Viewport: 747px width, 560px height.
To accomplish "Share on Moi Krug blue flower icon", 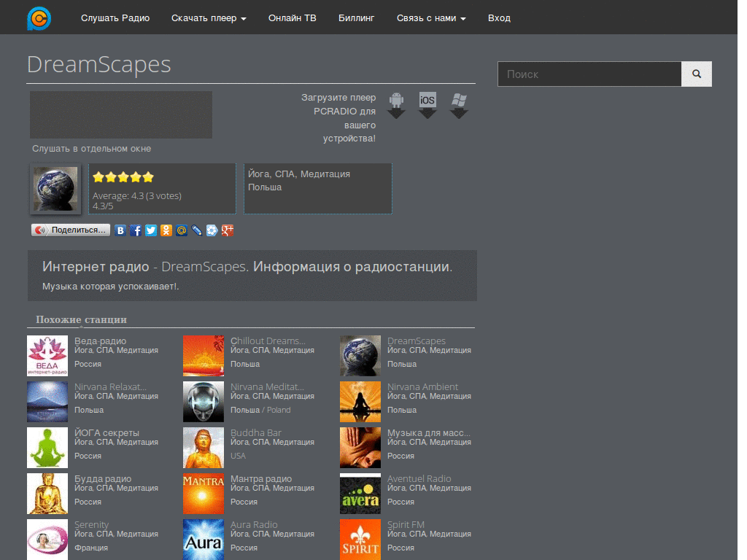I will (x=212, y=230).
